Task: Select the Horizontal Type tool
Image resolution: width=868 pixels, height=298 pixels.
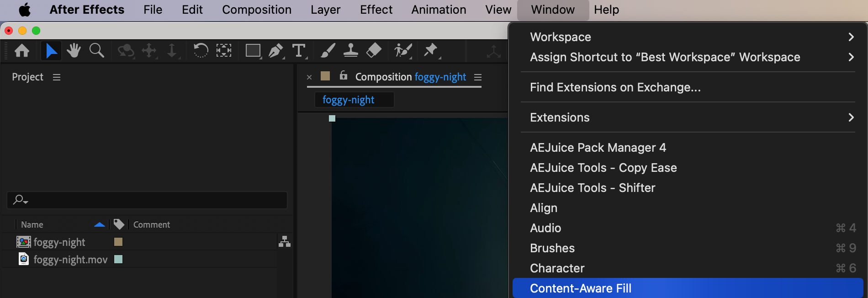Action: tap(299, 50)
